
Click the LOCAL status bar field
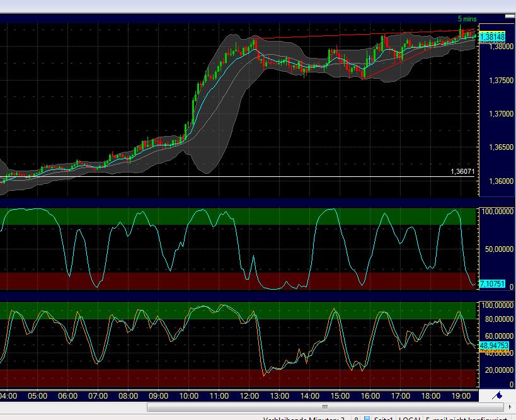(410, 418)
